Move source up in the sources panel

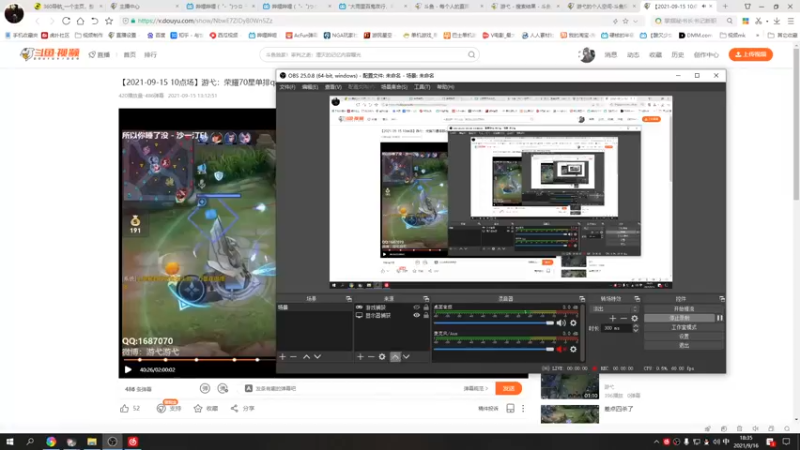point(395,357)
